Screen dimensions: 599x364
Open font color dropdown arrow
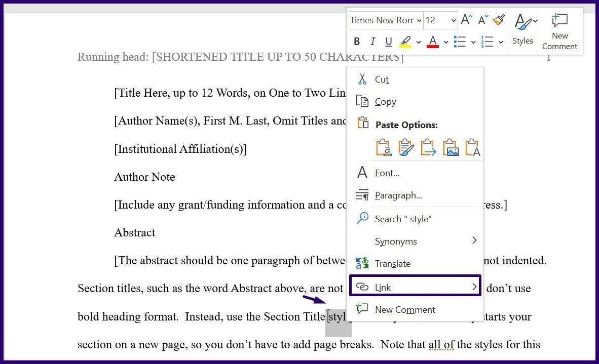446,42
